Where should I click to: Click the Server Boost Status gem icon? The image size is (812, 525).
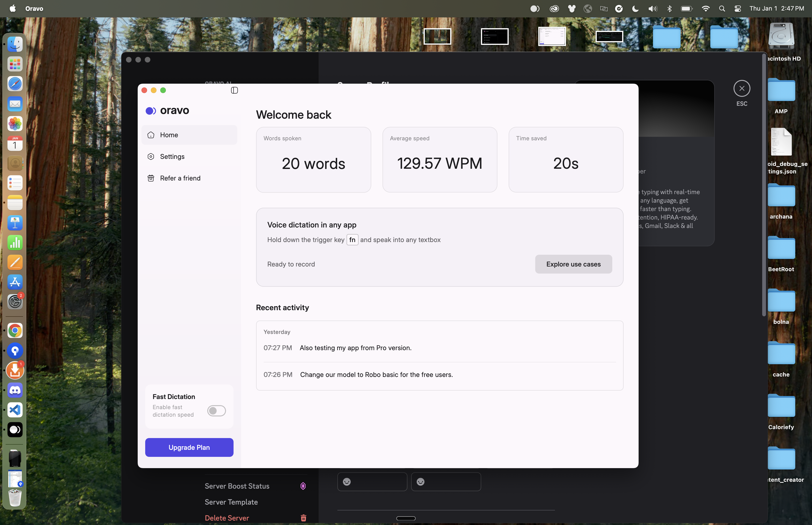coord(303,486)
